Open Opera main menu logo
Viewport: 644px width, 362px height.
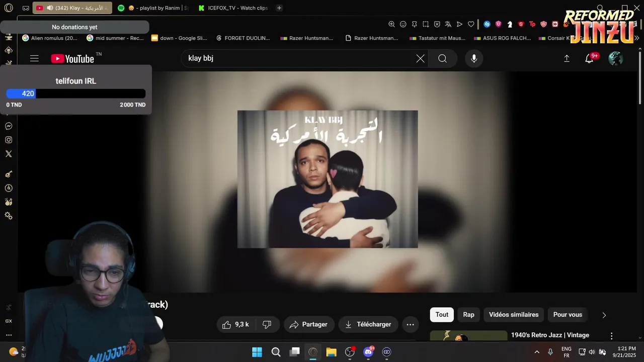tap(9, 8)
